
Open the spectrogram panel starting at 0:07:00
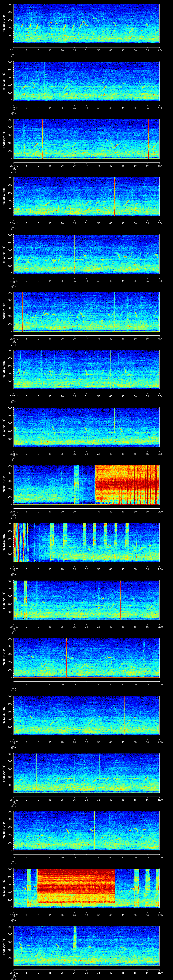tap(87, 369)
